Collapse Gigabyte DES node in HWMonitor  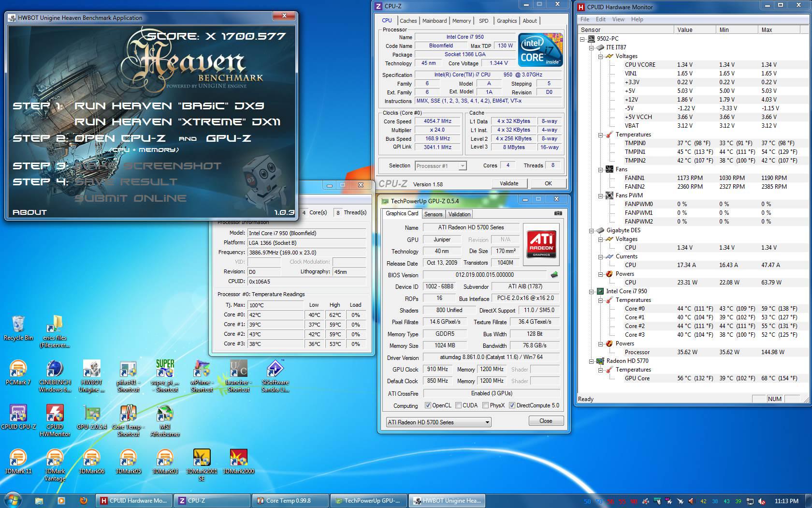591,230
